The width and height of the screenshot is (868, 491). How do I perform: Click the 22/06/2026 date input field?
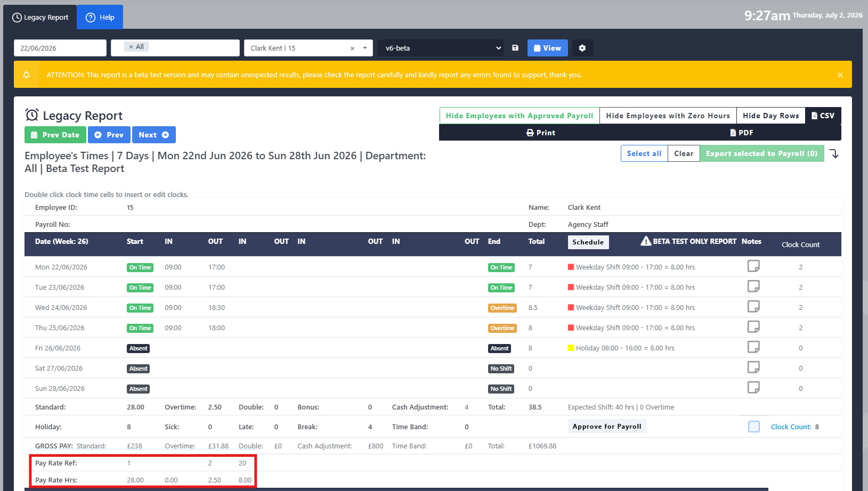60,48
